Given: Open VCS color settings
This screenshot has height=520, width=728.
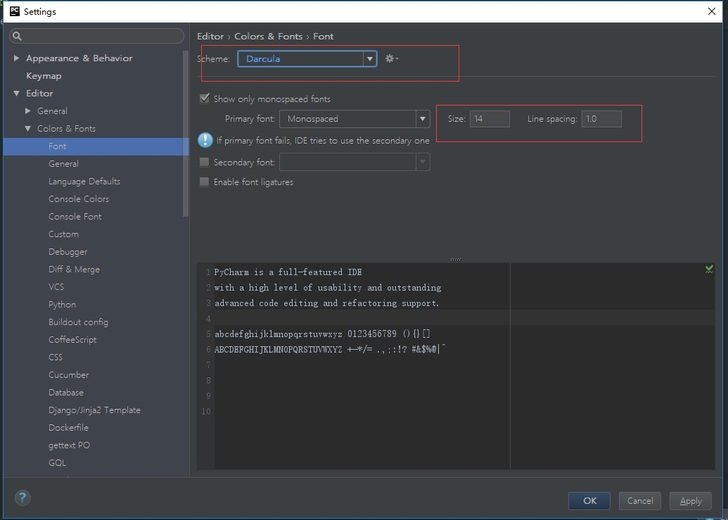Looking at the screenshot, I should click(x=56, y=287).
